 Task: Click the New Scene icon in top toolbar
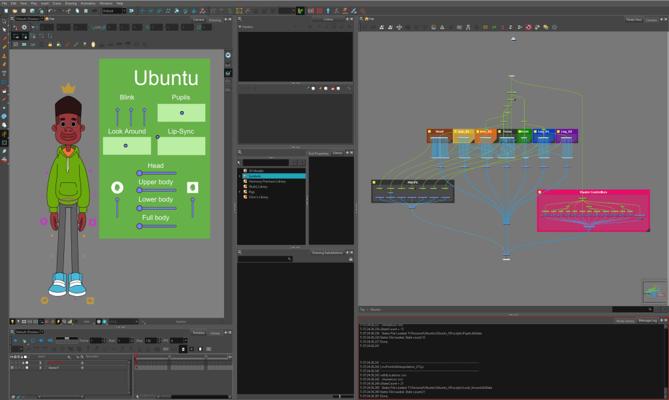6,11
